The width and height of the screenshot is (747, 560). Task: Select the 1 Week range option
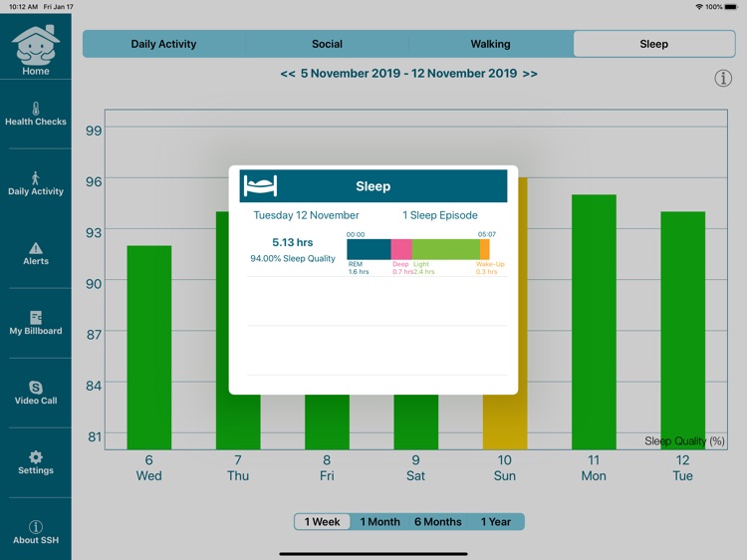(x=323, y=522)
